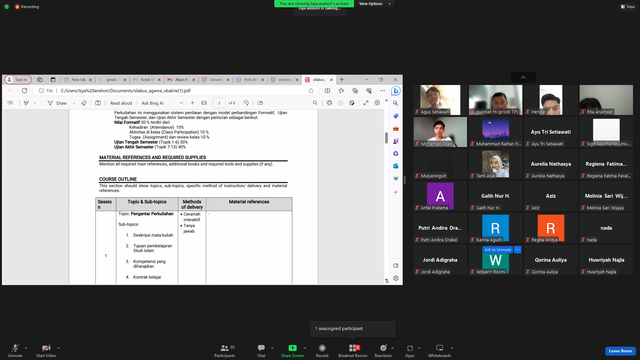The height and width of the screenshot is (360, 640).
Task: Start Video in Zoom toolbar
Action: pos(46,350)
